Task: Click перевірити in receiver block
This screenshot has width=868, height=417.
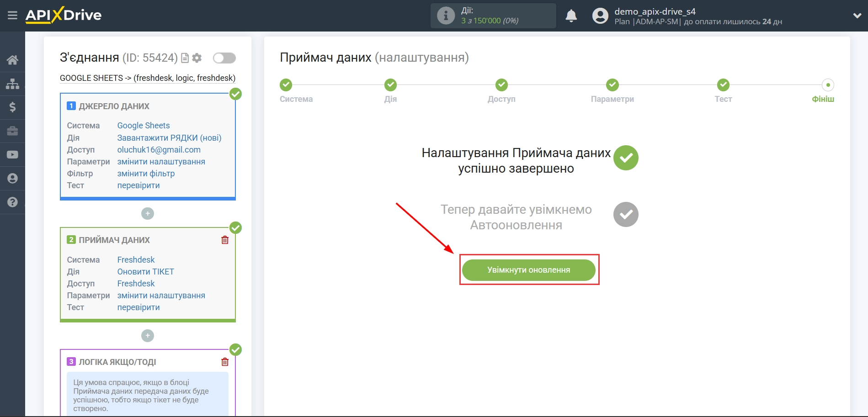Action: click(x=138, y=307)
